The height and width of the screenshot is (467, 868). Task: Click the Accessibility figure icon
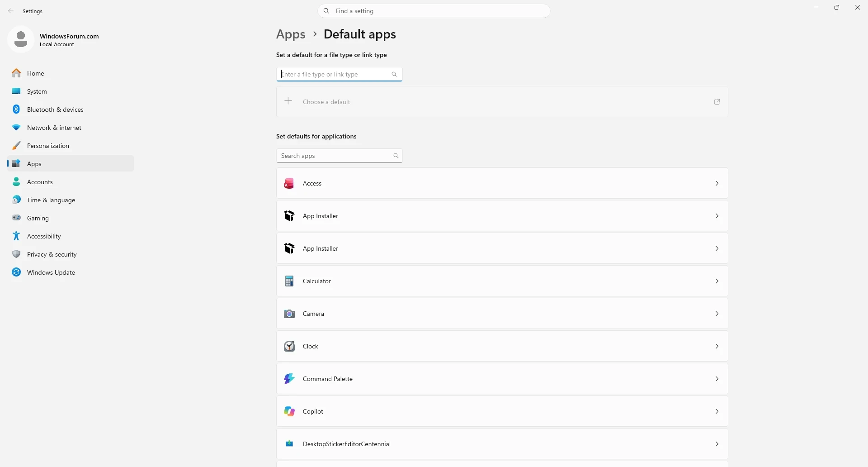click(x=16, y=236)
